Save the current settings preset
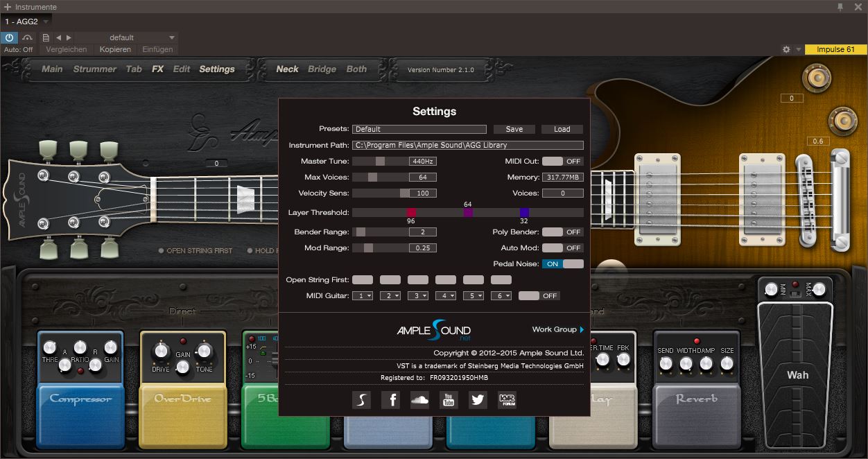868x459 pixels. [x=514, y=129]
